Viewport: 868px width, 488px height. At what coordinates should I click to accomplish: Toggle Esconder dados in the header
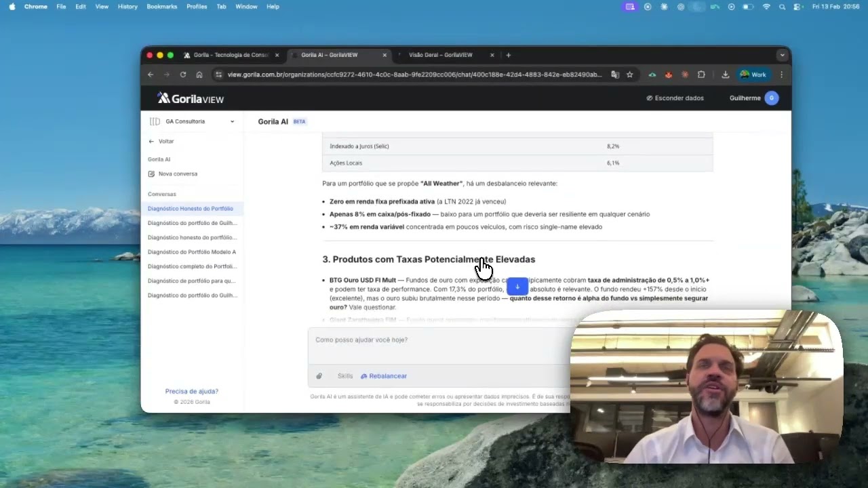coord(675,98)
